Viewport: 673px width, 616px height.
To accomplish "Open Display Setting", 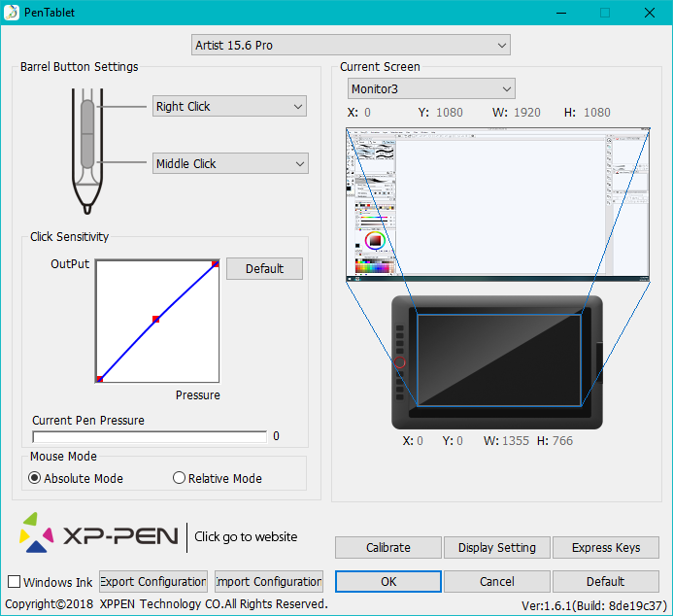I will [497, 547].
